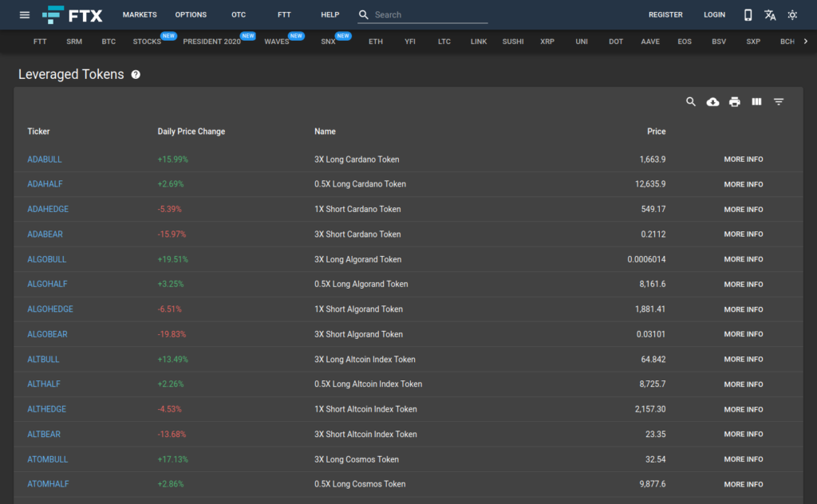Screen dimensions: 817x504
Task: Click MORE INFO for ALTHEDGE row
Action: 744,409
